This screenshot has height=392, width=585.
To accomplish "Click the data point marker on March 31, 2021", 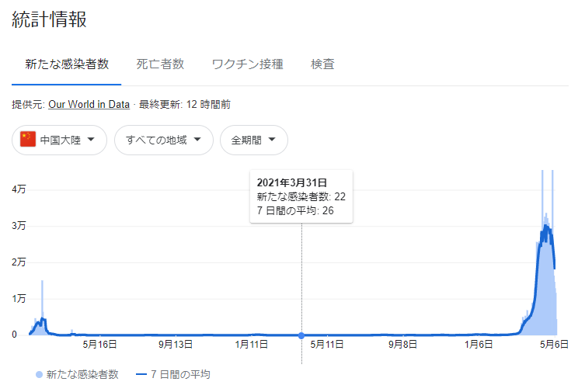I will [x=301, y=335].
